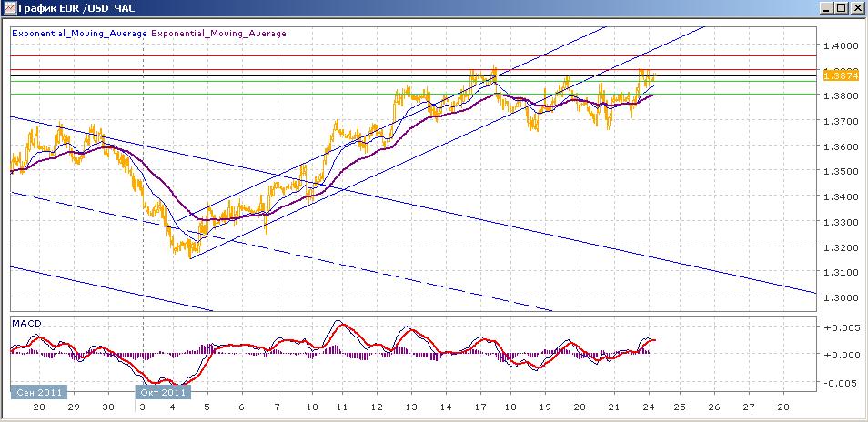Click date 3 on the time axis

[x=144, y=407]
